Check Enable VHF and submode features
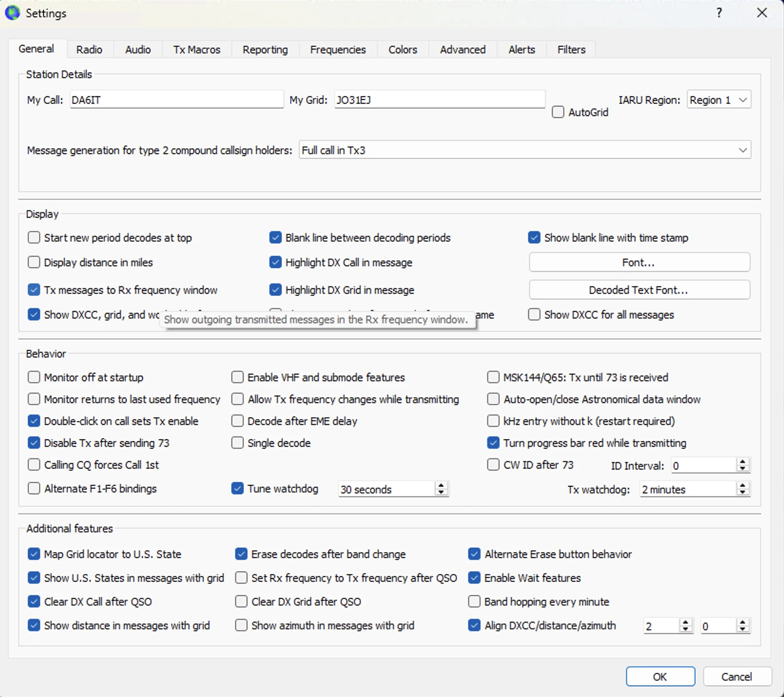Image resolution: width=784 pixels, height=697 pixels. (x=237, y=377)
